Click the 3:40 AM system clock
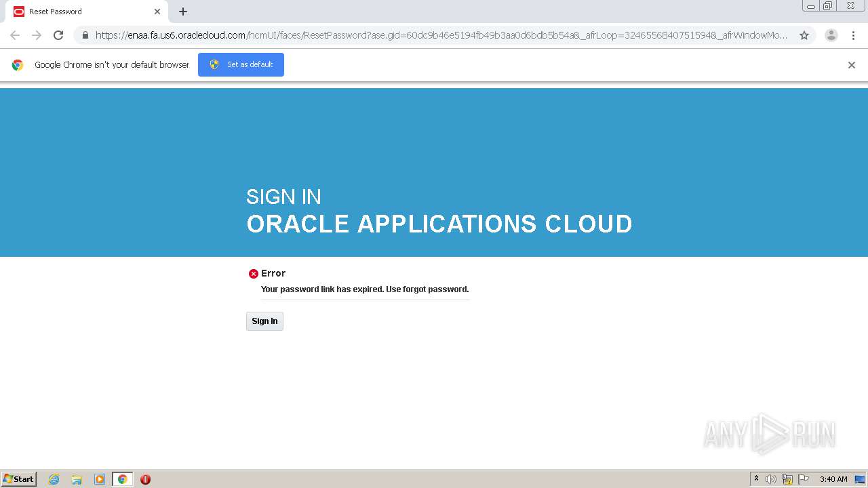This screenshot has width=868, height=488. [x=833, y=479]
